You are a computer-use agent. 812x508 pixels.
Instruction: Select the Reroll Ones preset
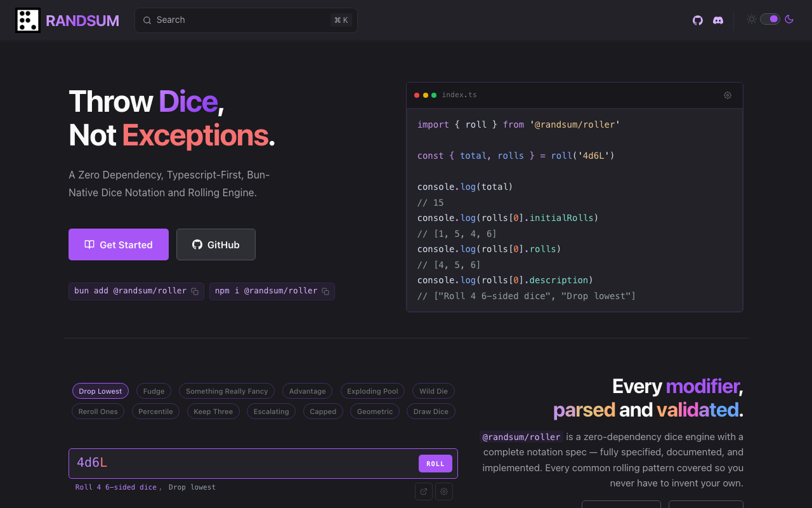click(98, 411)
